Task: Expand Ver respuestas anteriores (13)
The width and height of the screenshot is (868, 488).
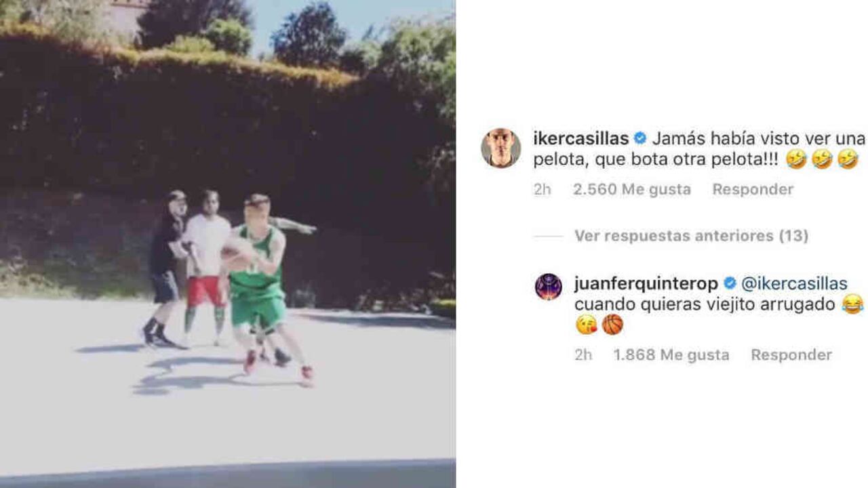Action: click(691, 236)
